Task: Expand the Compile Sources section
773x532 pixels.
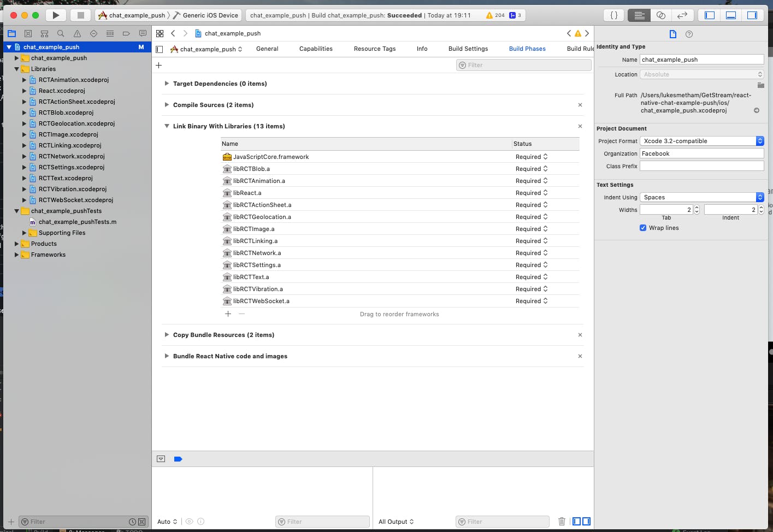Action: pos(167,105)
